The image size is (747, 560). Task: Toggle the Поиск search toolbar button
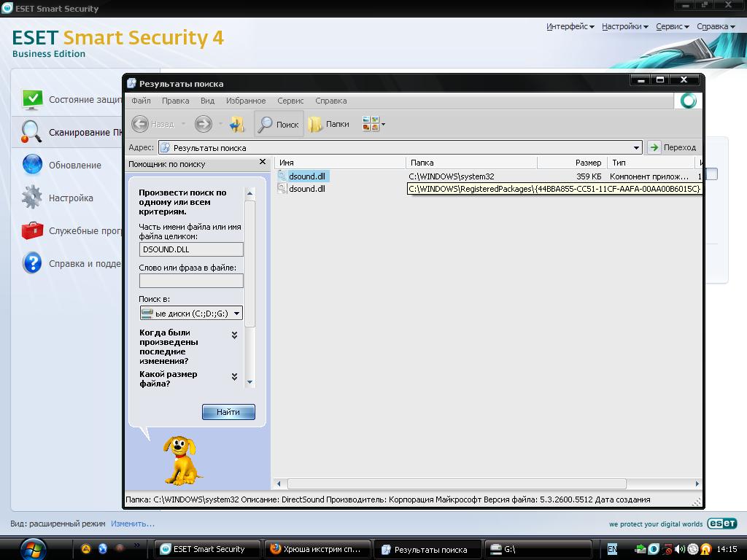pos(278,124)
